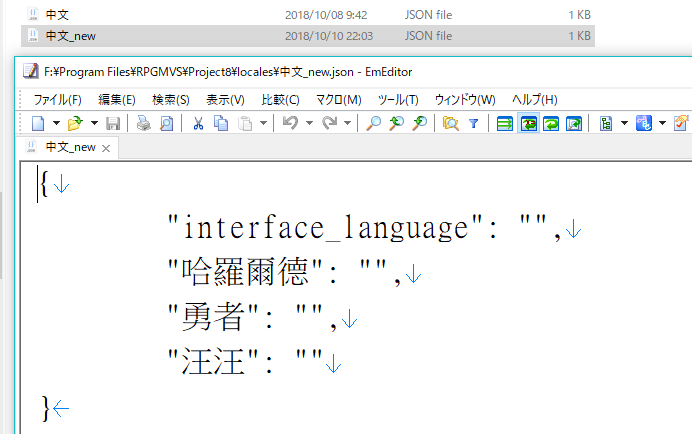Open the ウィンドウ(W) menu
692x434 pixels.
[x=465, y=100]
